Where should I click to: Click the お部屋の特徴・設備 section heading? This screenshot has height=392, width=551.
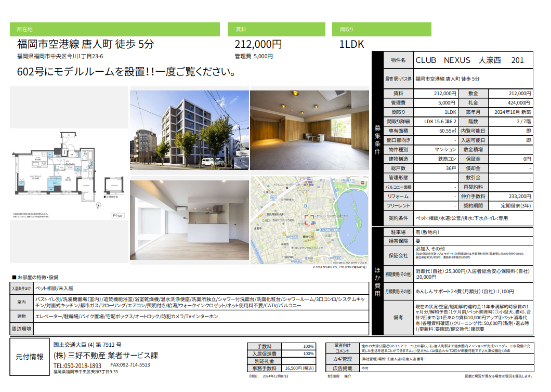[35, 278]
